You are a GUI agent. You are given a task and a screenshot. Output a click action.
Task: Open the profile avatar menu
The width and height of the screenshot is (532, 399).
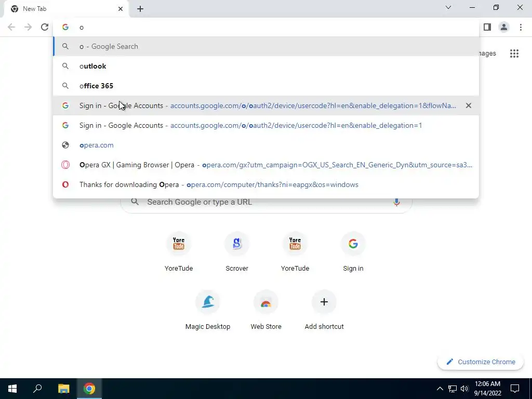pos(504,27)
